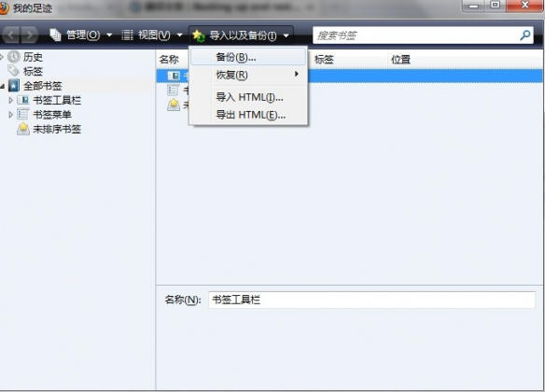Image resolution: width=545 pixels, height=392 pixels.
Task: Click the tag icon beside 标签
Action: pos(14,71)
